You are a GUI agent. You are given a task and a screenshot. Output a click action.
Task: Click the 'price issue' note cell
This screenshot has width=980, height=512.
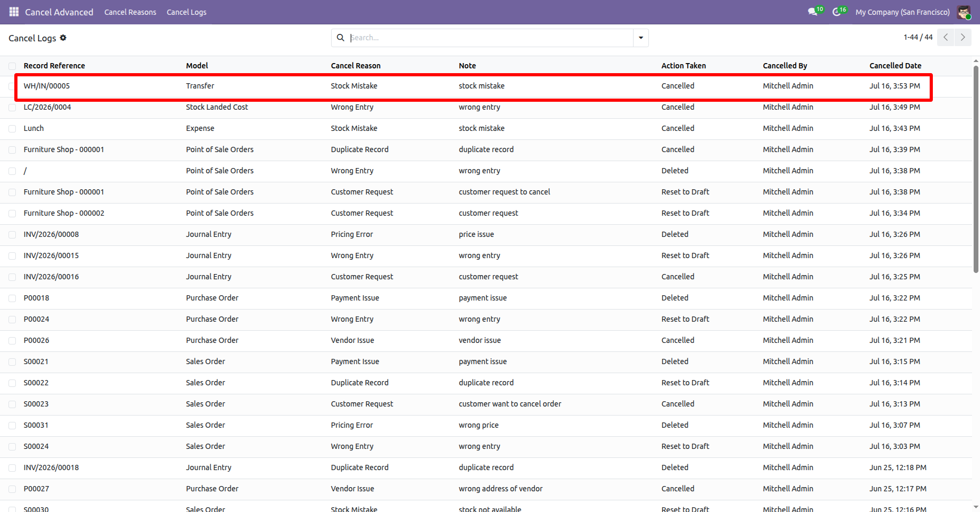pyautogui.click(x=476, y=234)
